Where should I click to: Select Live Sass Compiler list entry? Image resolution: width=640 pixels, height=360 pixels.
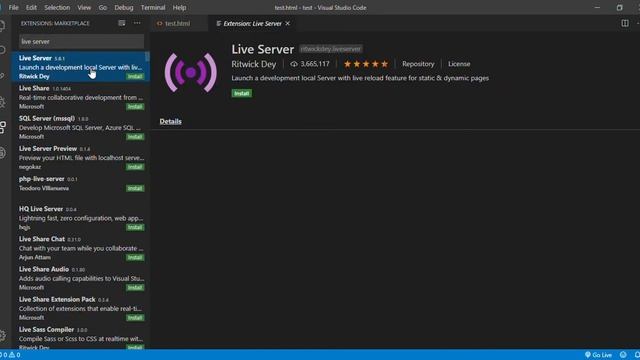point(80,336)
